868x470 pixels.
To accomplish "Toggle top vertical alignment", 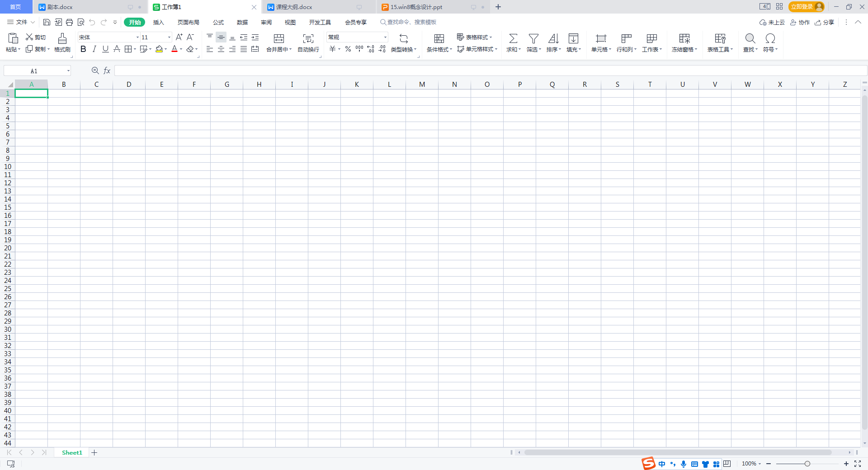I will 210,37.
